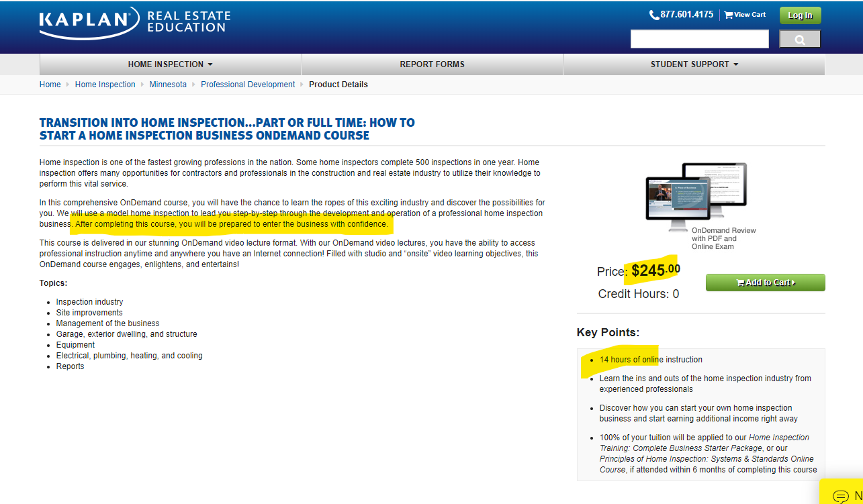This screenshot has width=863, height=504.
Task: Click the magnifying glass search button
Action: point(800,40)
